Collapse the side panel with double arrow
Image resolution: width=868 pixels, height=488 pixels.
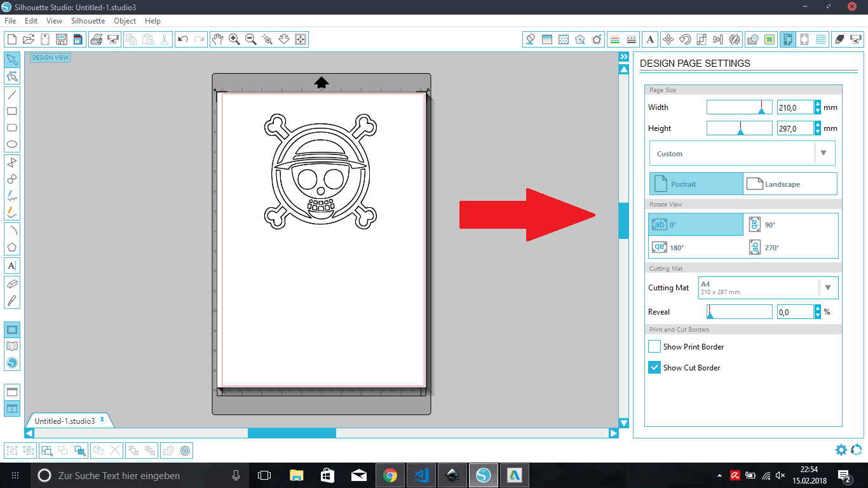coord(624,57)
